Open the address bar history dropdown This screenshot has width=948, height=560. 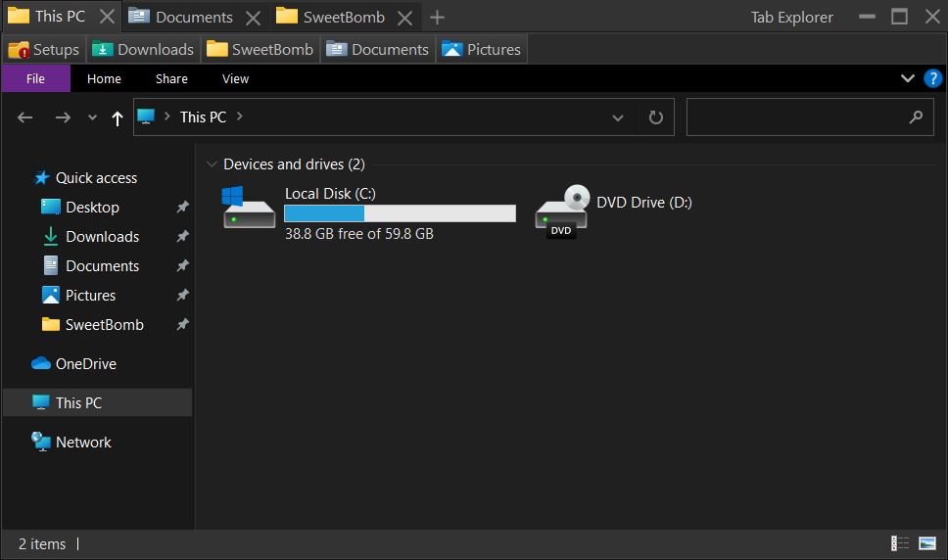pyautogui.click(x=618, y=117)
